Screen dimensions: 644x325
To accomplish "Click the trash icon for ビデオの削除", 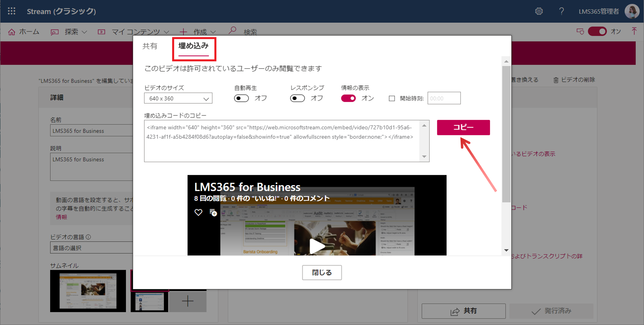I will pos(556,80).
